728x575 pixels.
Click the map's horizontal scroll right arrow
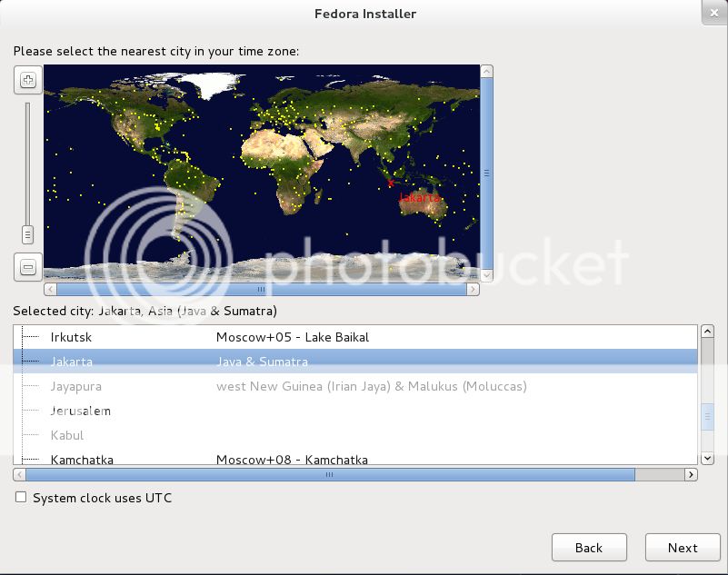point(473,289)
